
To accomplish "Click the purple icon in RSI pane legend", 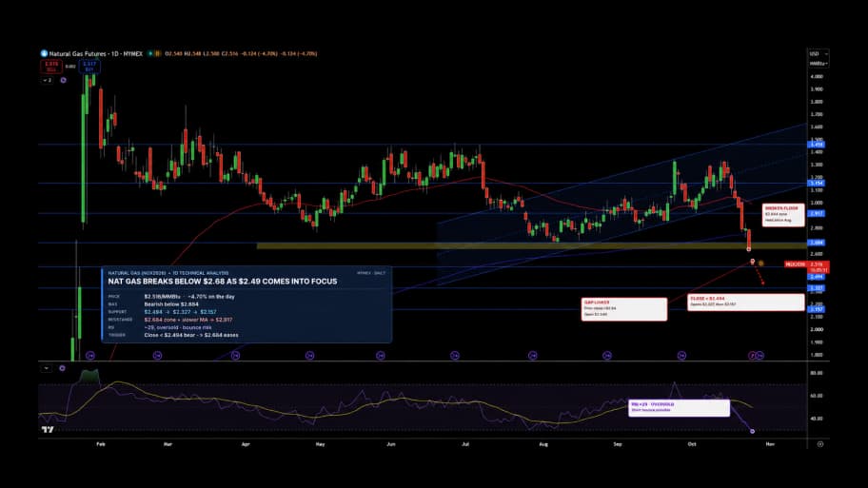I will pyautogui.click(x=62, y=368).
